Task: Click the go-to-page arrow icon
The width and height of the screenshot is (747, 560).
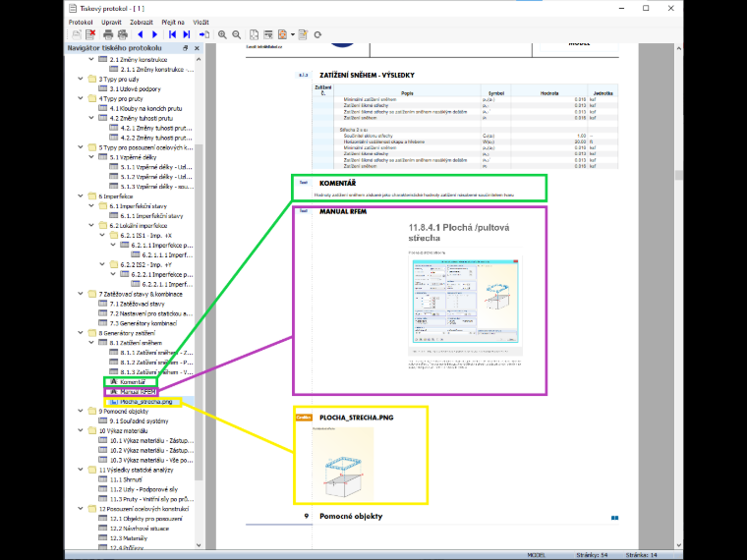Action: (x=203, y=34)
